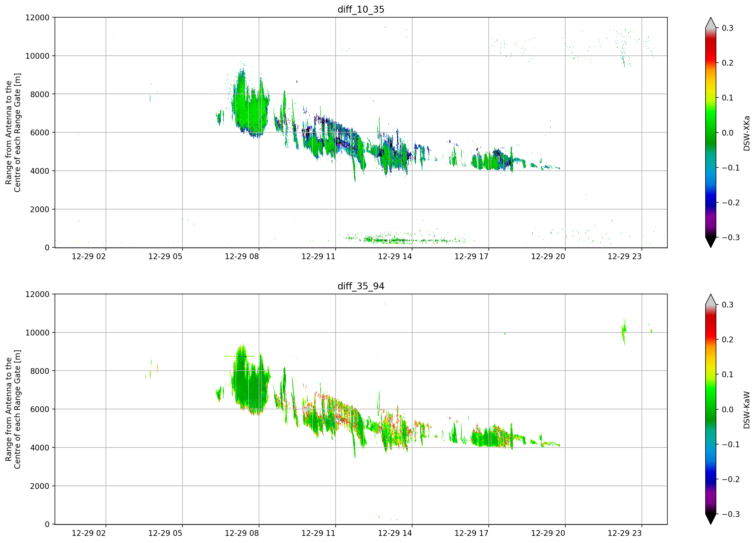
Task: Click the −0.1 tick on DSW-KaW colorbar
Action: [x=731, y=445]
